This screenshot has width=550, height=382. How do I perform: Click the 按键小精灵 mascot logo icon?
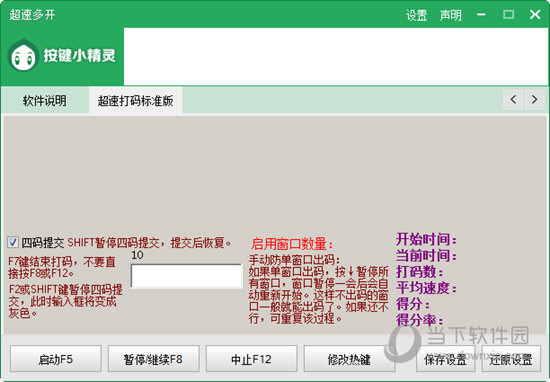[x=23, y=55]
